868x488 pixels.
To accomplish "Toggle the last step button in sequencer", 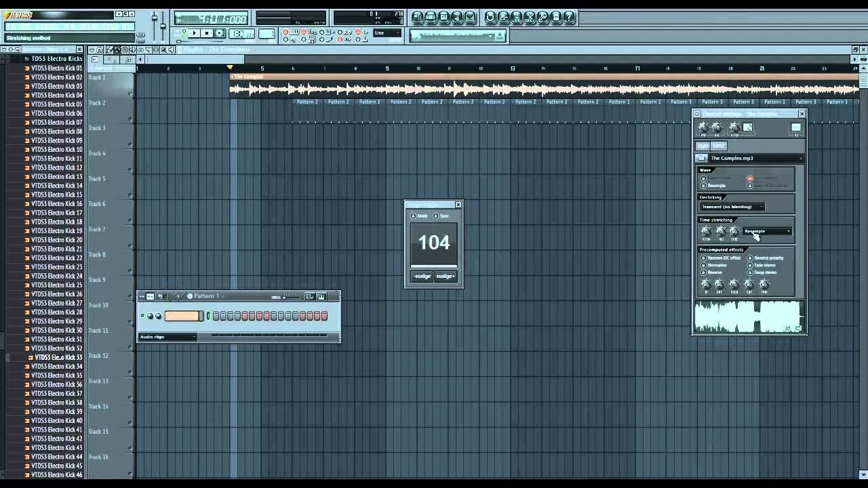I will 324,316.
